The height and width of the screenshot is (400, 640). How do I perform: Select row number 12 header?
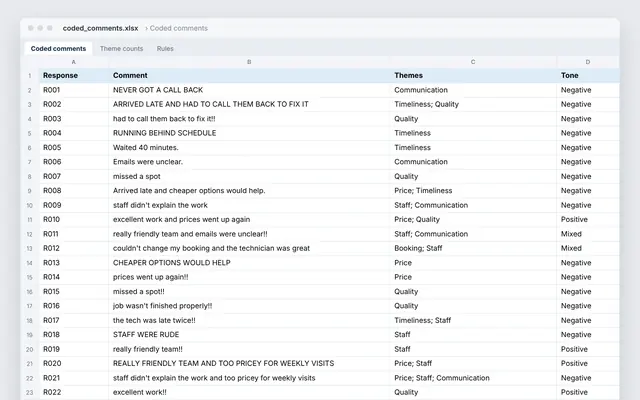(29, 234)
